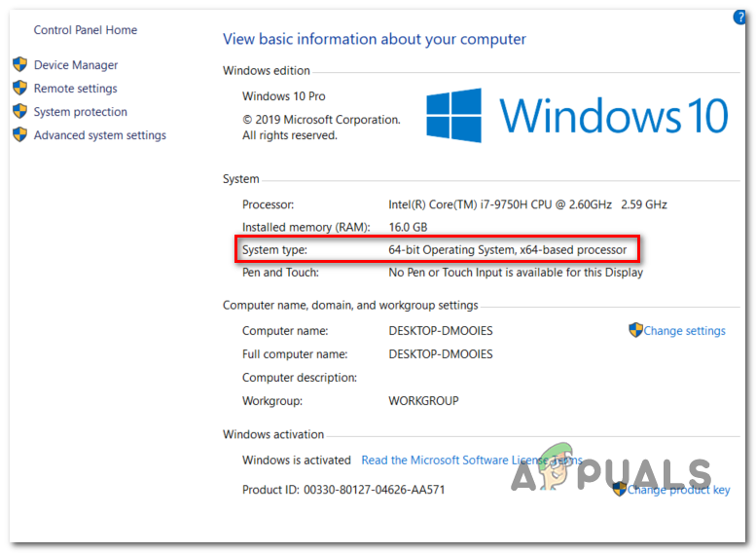Select the Full computer name value DESKTOP-DMOOIES
756x553 pixels.
tap(441, 353)
